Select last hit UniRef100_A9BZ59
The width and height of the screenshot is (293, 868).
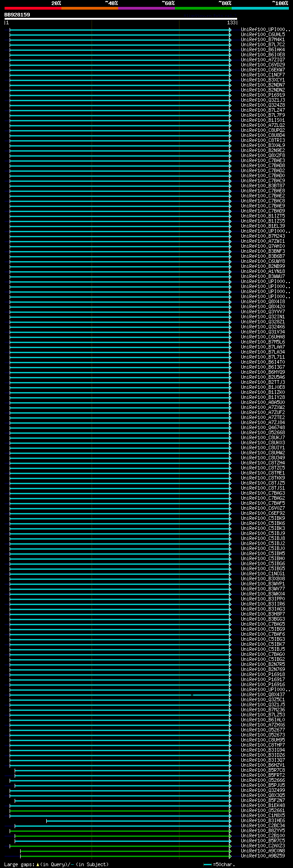(x=263, y=856)
